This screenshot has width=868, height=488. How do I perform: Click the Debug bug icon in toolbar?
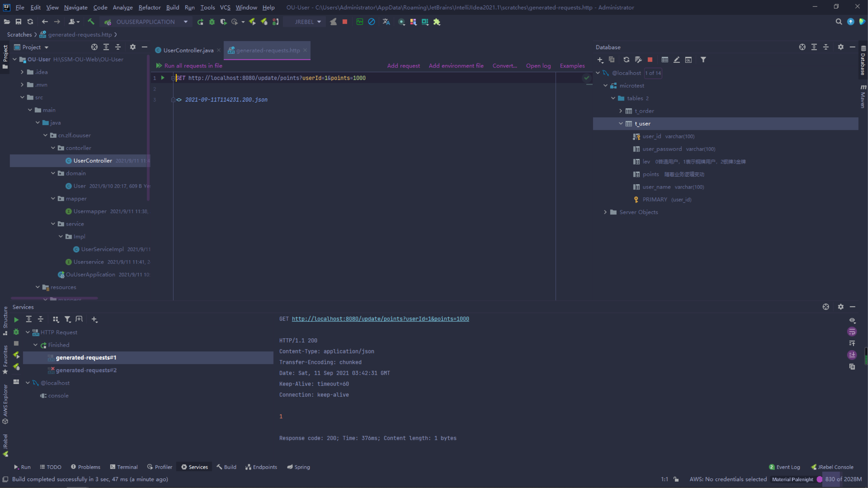pyautogui.click(x=212, y=22)
